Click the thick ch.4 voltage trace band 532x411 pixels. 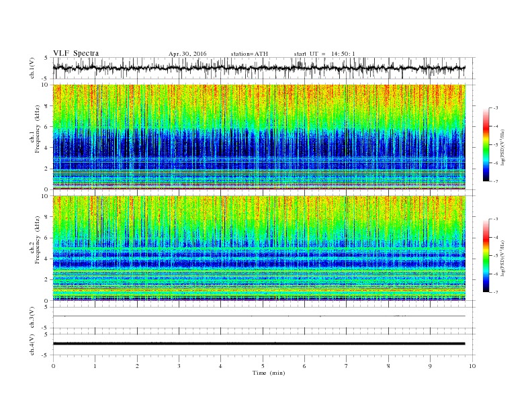pyautogui.click(x=259, y=344)
